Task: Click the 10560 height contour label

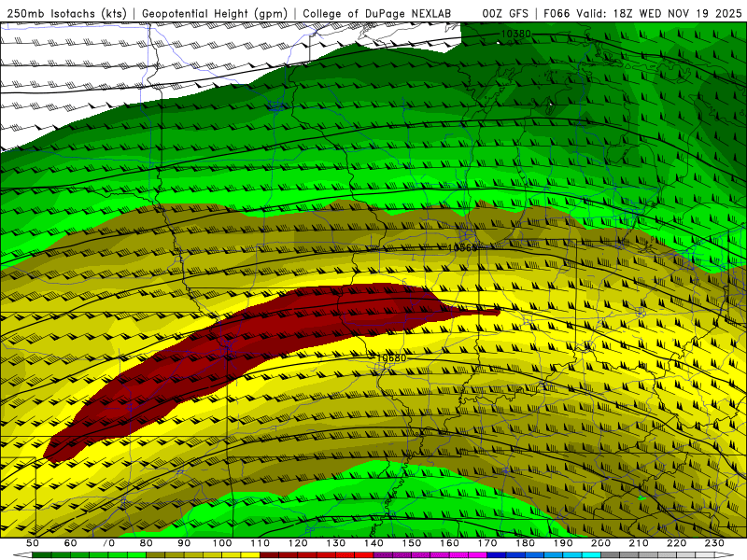Action: pyautogui.click(x=462, y=248)
